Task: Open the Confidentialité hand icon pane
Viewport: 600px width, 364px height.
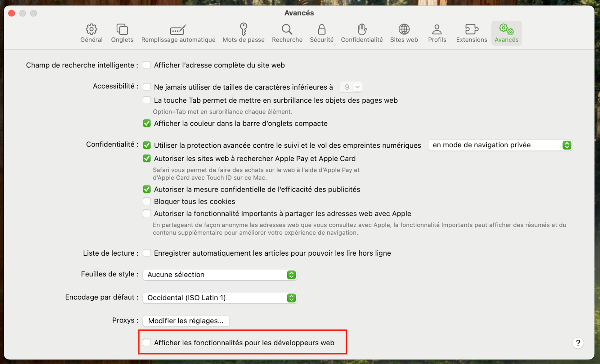Action: (x=361, y=33)
